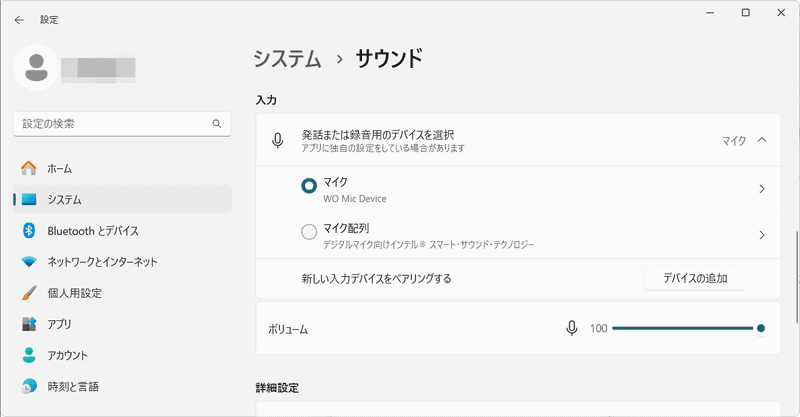This screenshot has width=800, height=417.
Task: Click the アカウント person icon
Action: coord(29,355)
